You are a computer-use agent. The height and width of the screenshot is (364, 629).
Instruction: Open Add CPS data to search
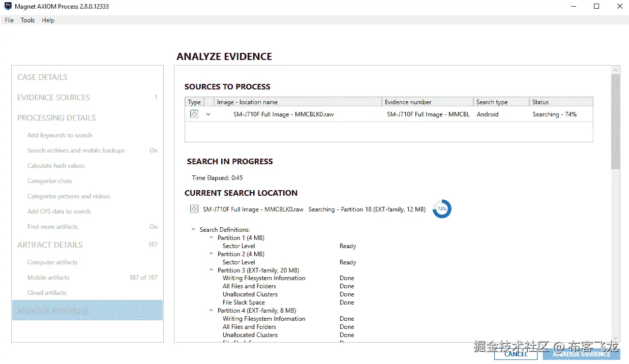pyautogui.click(x=59, y=211)
